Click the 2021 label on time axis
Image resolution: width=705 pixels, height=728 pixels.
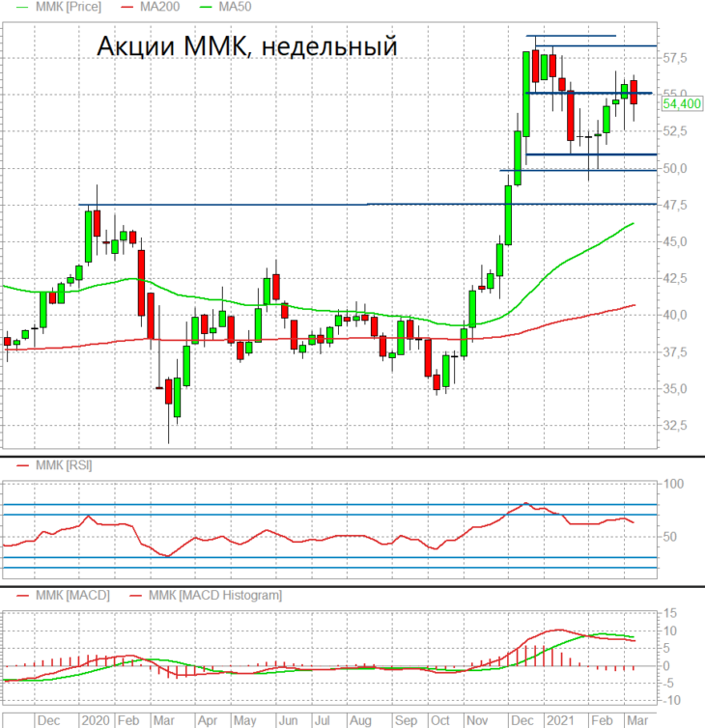click(x=560, y=720)
